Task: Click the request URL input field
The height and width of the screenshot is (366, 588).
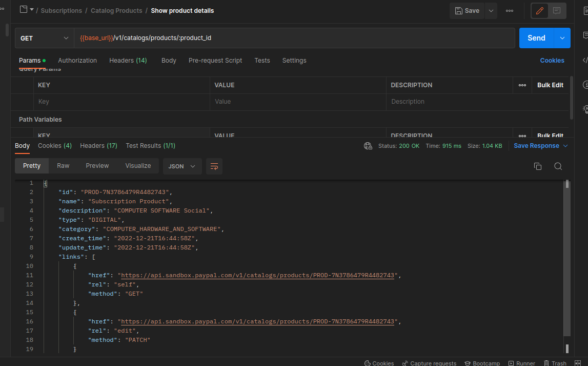Action: pos(295,38)
